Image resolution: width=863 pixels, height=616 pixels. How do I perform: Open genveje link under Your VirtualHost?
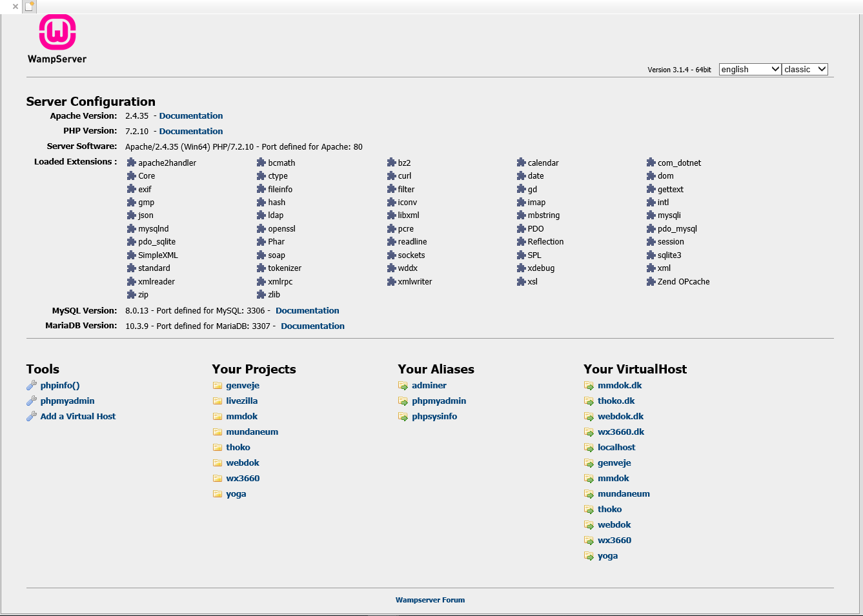614,463
